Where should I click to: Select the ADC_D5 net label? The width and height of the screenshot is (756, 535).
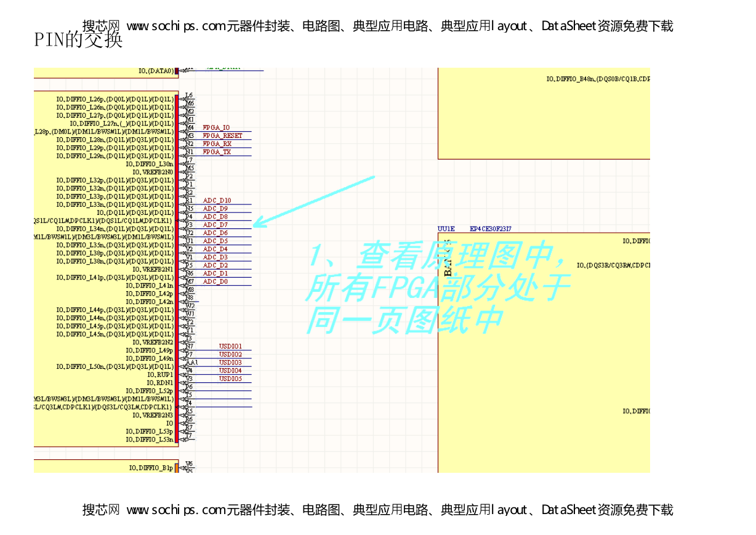(x=215, y=241)
